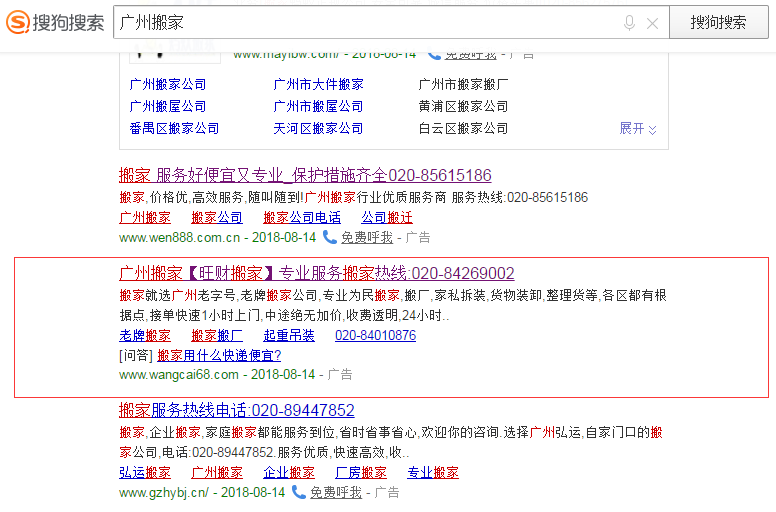Image resolution: width=776 pixels, height=512 pixels.
Task: Open the 白云区搬家公司 link
Action: [x=463, y=129]
